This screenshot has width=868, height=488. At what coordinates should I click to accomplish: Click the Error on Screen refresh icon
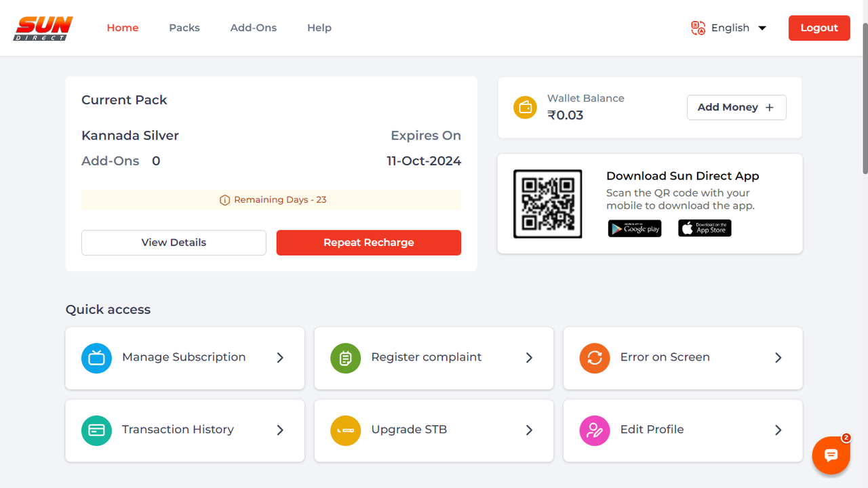click(595, 358)
